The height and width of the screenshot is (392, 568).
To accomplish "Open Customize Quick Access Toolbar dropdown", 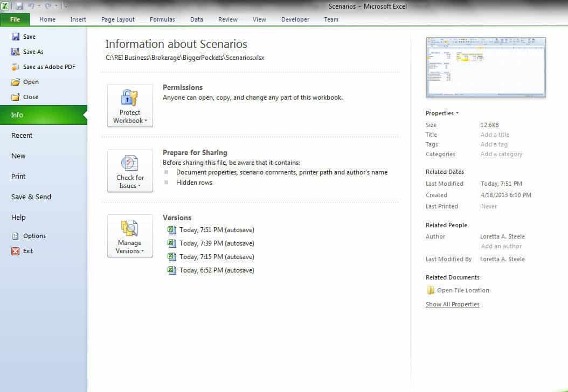I will tap(66, 6).
